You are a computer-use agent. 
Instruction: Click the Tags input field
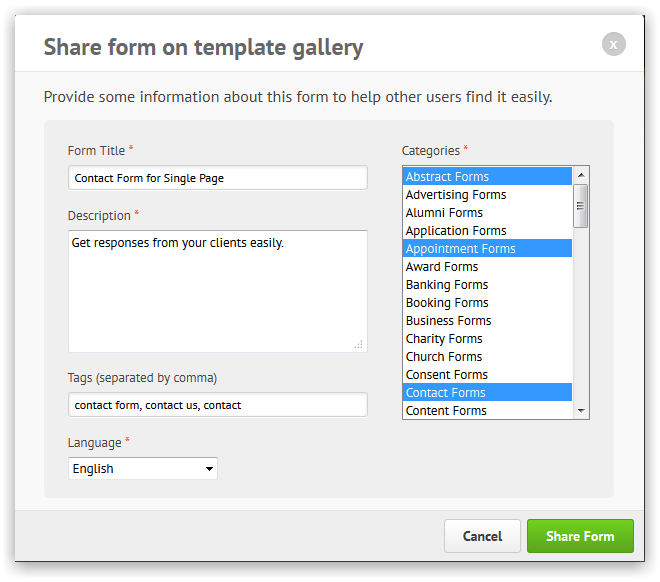click(x=218, y=405)
